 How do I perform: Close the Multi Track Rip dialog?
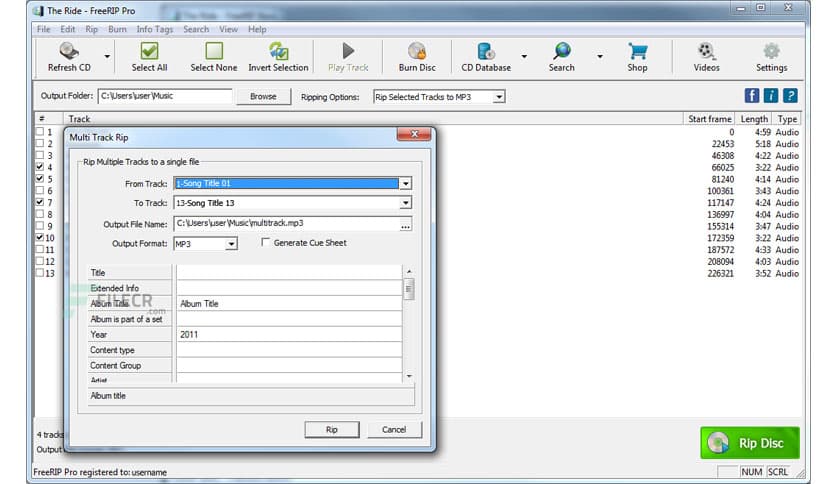tap(414, 134)
